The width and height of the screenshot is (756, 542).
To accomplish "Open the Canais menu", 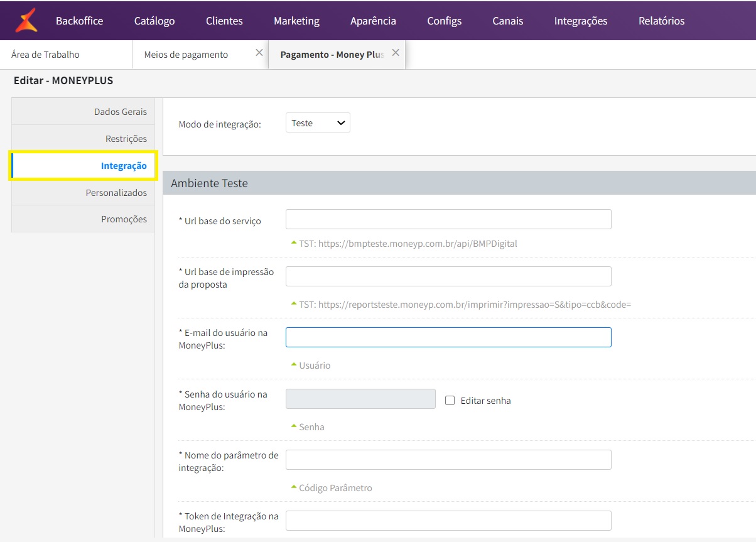I will [x=508, y=21].
